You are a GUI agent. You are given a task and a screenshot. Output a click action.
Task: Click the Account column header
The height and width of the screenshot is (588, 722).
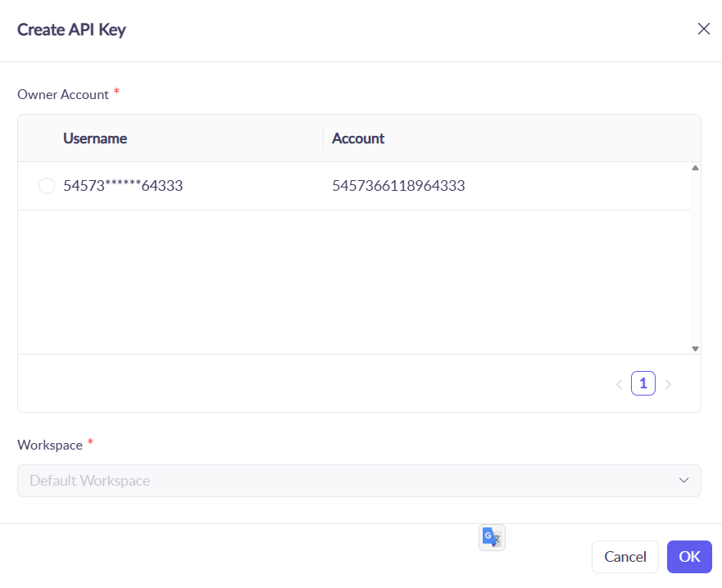(x=358, y=138)
